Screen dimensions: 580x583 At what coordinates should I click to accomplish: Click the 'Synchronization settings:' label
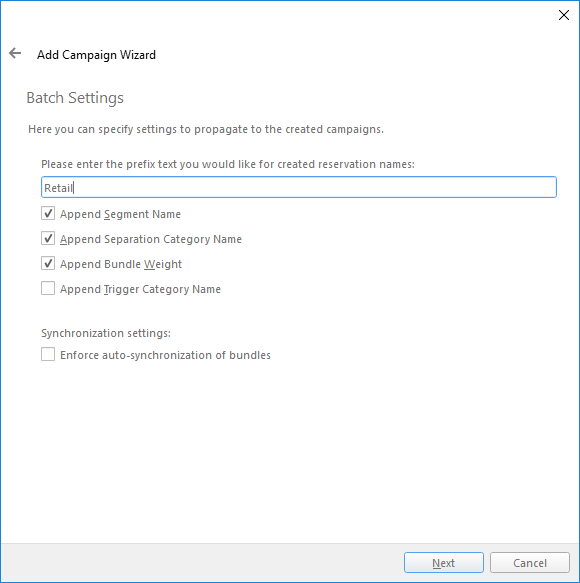tap(106, 333)
